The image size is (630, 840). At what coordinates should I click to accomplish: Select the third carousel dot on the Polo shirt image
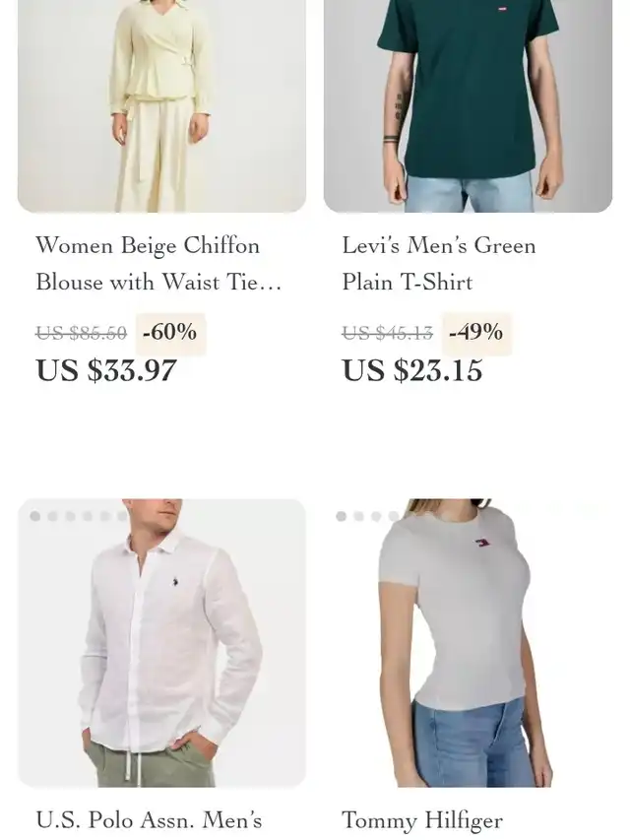click(x=70, y=516)
